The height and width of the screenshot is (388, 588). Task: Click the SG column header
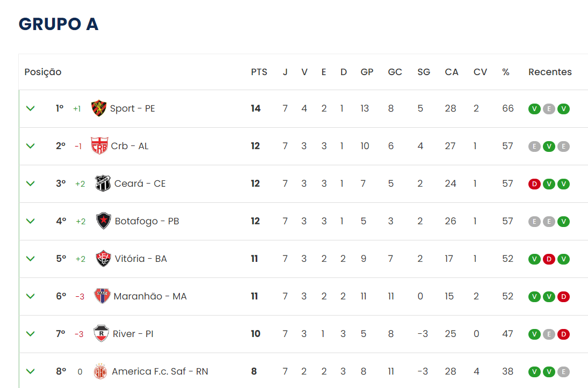point(424,72)
